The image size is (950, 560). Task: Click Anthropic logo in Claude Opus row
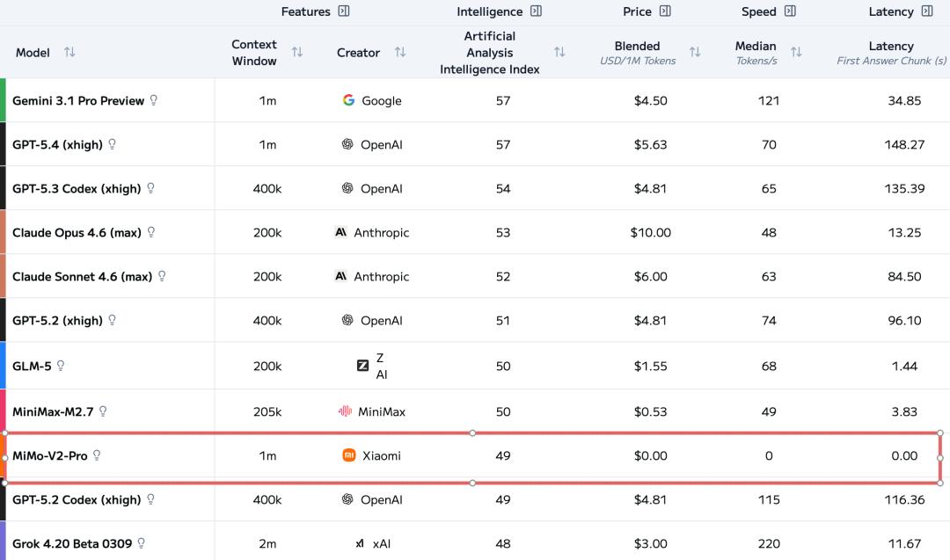tap(341, 232)
